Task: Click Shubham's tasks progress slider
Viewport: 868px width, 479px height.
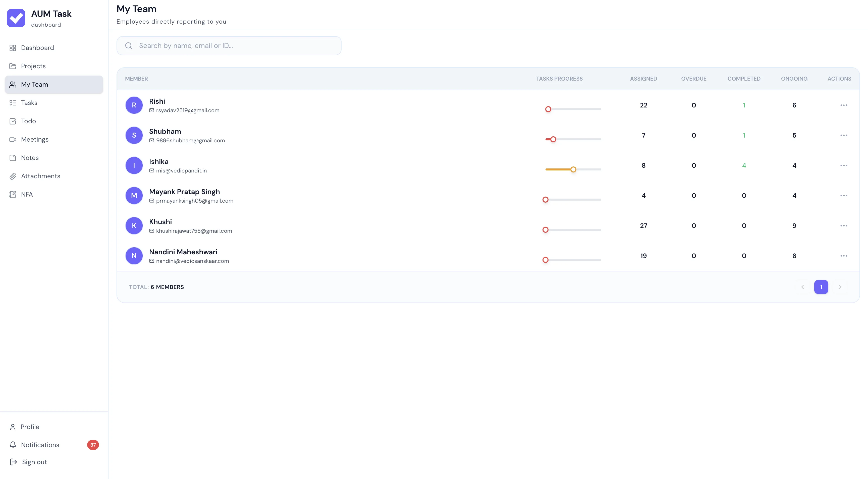Action: point(573,139)
